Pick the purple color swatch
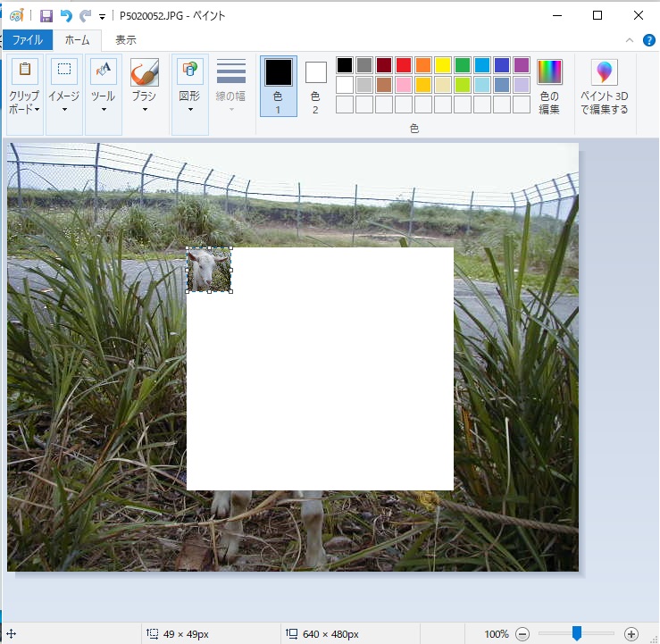The width and height of the screenshot is (660, 644). click(521, 65)
